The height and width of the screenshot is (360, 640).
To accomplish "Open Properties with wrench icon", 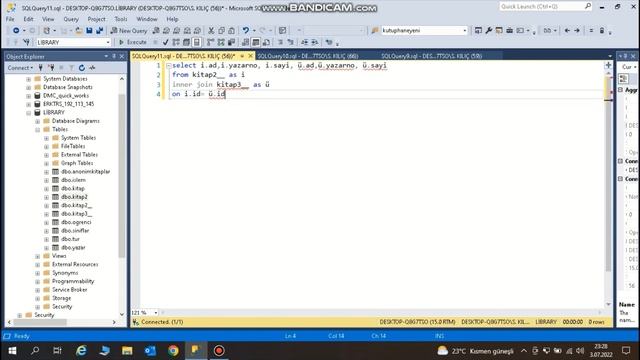I will 489,31.
